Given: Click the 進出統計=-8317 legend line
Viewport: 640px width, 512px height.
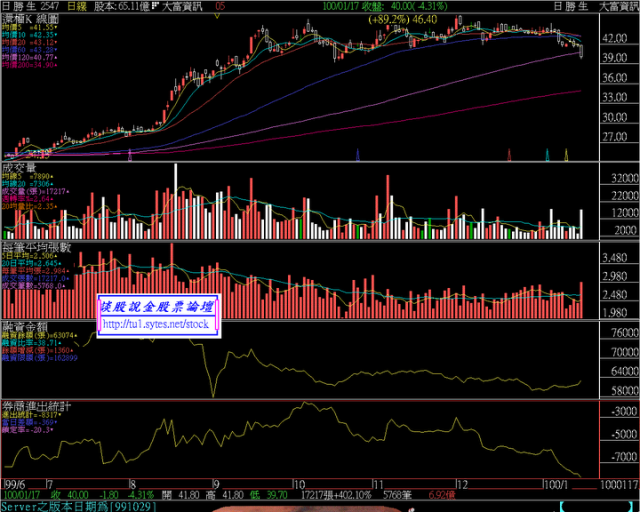Looking at the screenshot, I should tap(31, 415).
